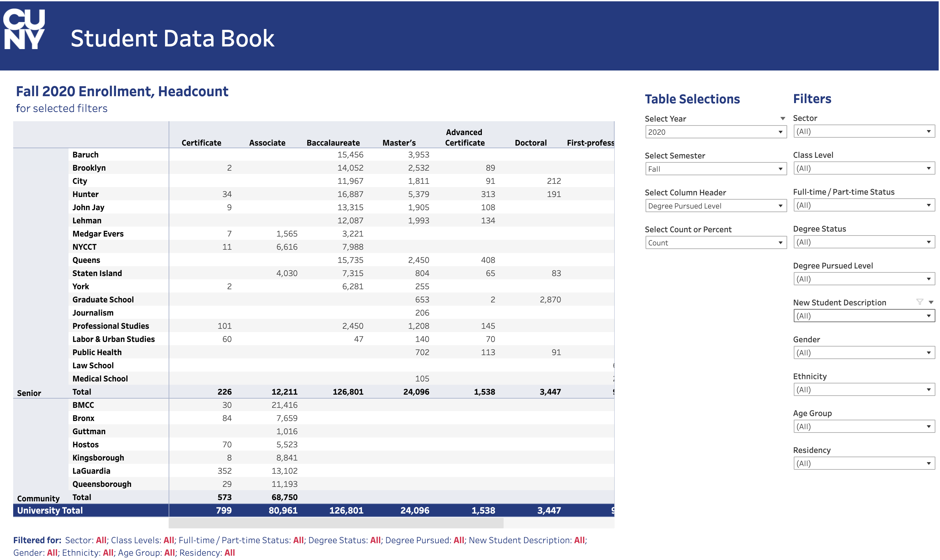
Task: Open the menu arrow beside New Student Description
Action: (931, 302)
